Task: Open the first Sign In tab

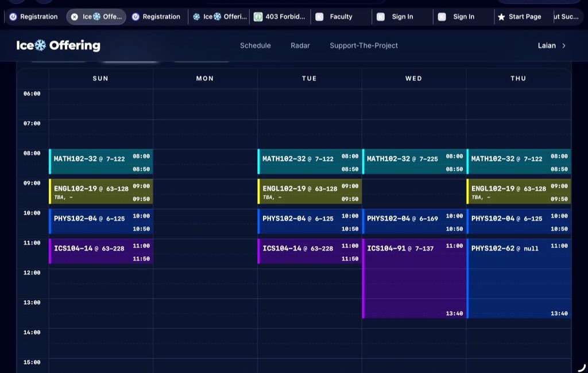Action: pyautogui.click(x=403, y=17)
